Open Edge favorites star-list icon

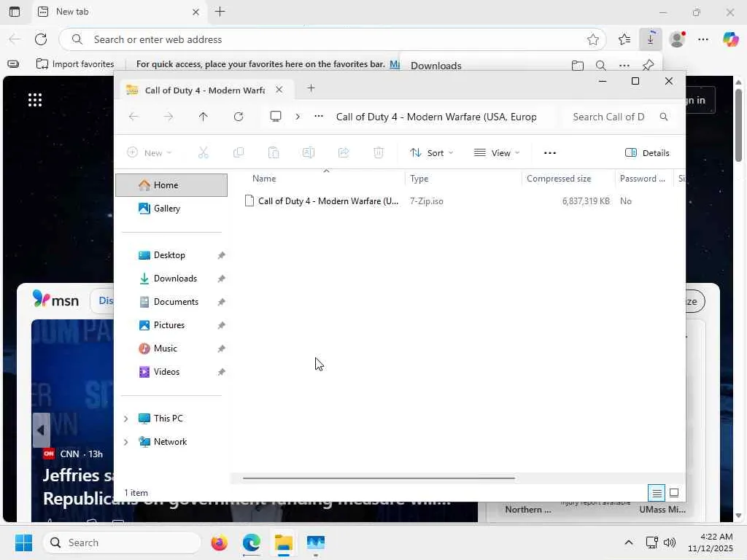point(624,39)
